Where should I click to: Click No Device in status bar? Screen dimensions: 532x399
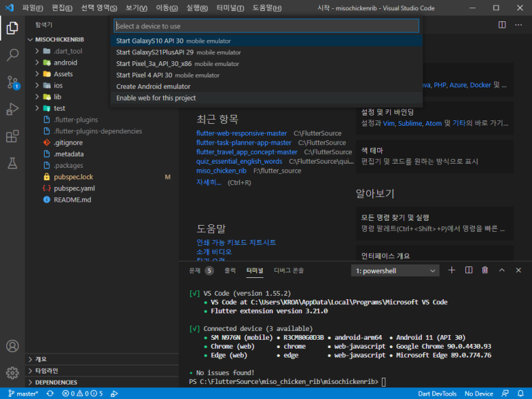click(x=479, y=393)
